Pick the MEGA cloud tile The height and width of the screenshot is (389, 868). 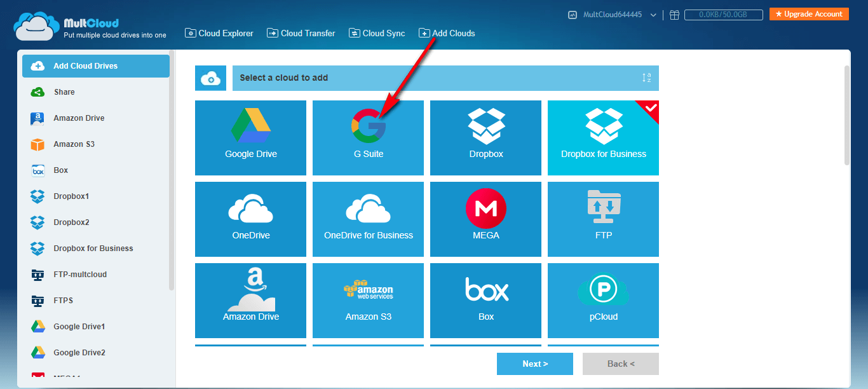485,219
